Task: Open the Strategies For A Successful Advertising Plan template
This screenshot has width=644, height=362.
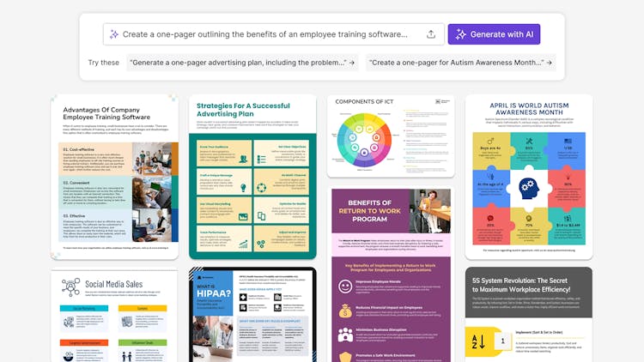Action: pyautogui.click(x=252, y=177)
